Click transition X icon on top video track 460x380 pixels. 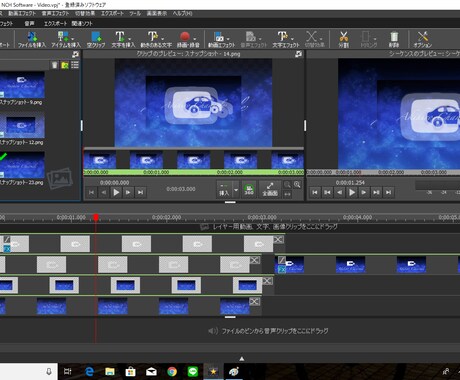pyautogui.click(x=278, y=240)
